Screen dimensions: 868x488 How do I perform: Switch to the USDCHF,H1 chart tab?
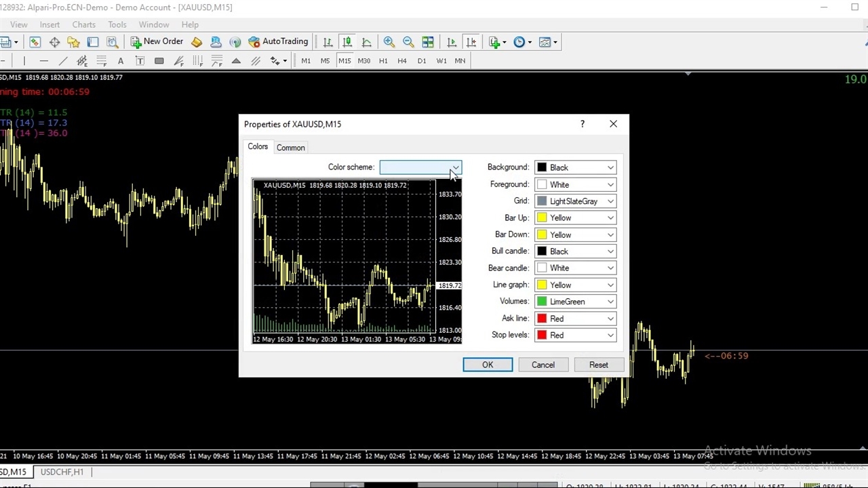point(62,472)
